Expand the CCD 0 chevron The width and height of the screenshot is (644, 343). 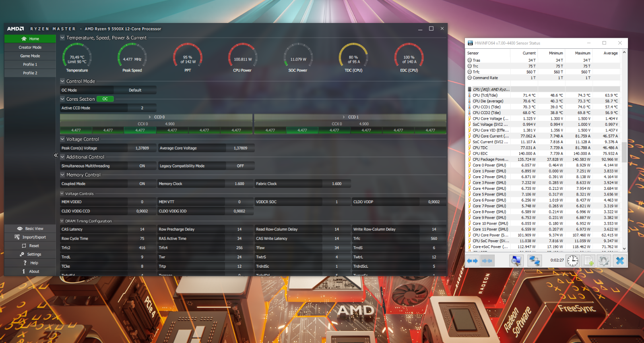tap(150, 117)
